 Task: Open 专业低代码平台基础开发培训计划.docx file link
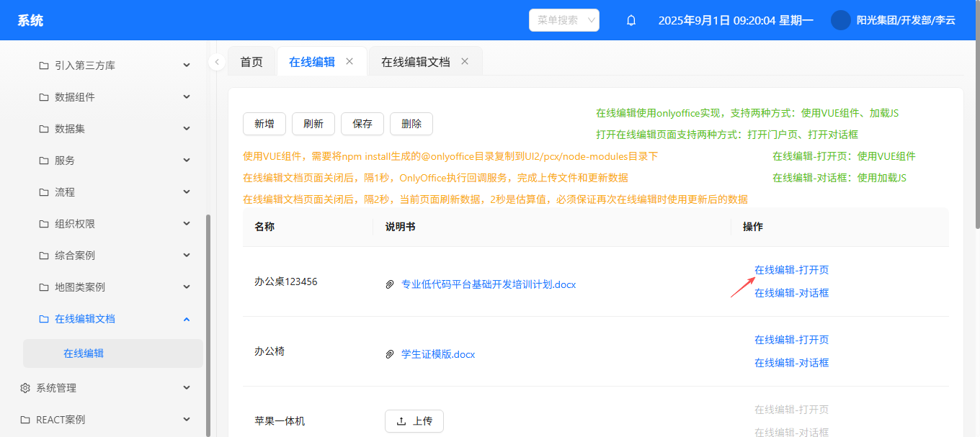(488, 284)
